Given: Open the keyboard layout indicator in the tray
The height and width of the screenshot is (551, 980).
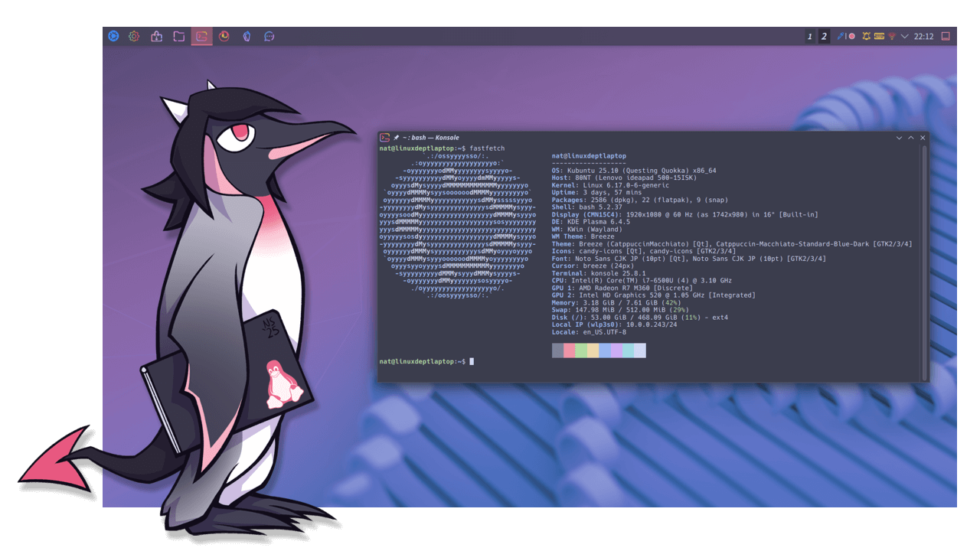Looking at the screenshot, I should click(x=878, y=36).
